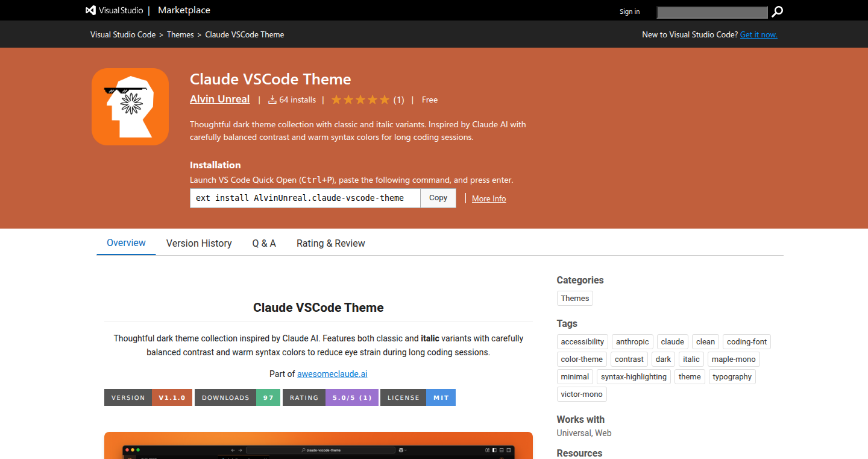Select the victor-mono tag
The height and width of the screenshot is (459, 868).
click(582, 394)
